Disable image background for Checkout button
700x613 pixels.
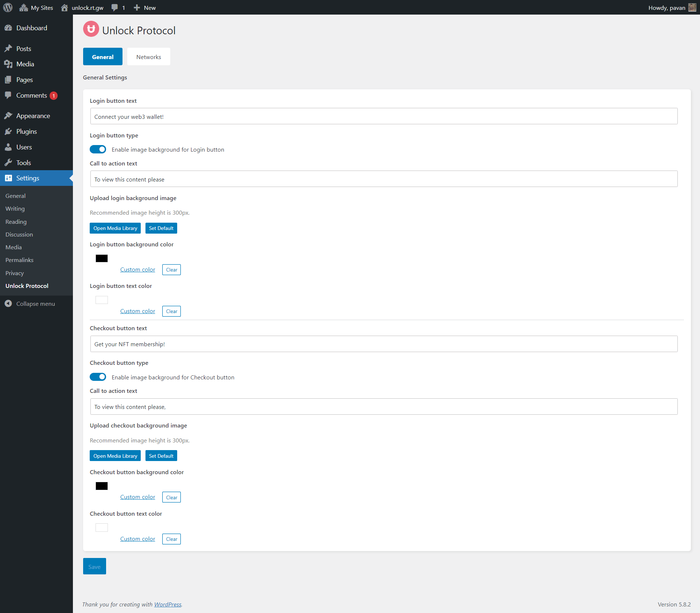click(x=98, y=377)
